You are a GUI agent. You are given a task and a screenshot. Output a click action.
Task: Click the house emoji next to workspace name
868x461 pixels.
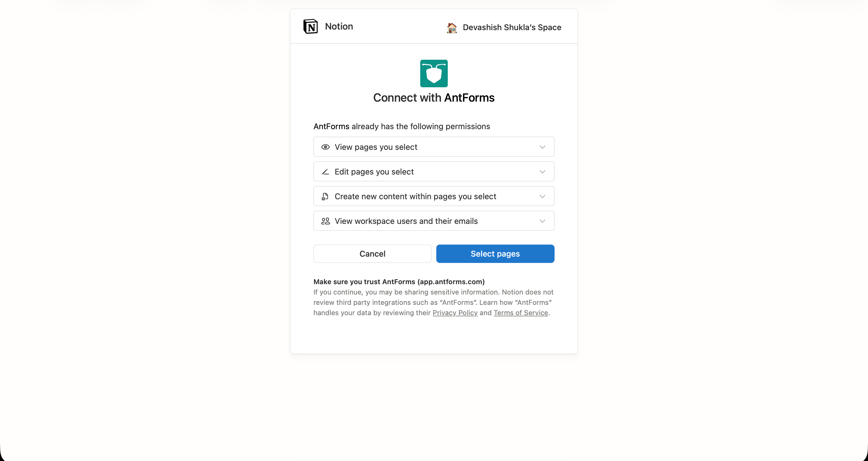click(452, 28)
